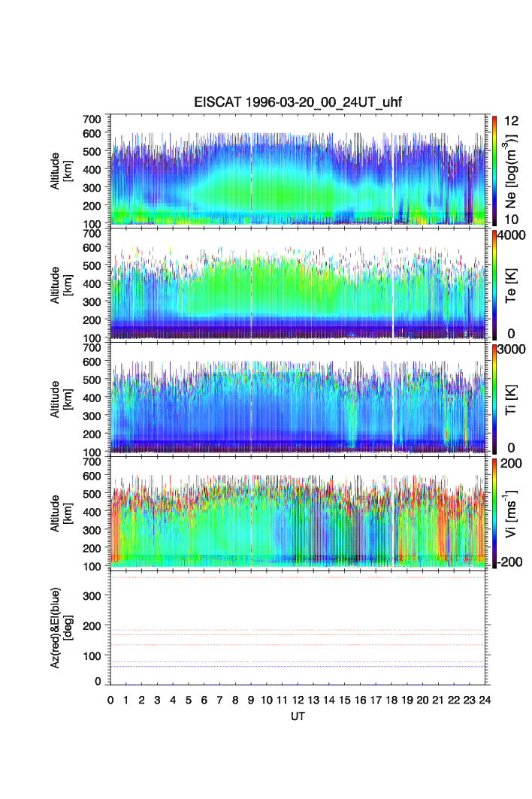
Task: Click the plot title EISCAT 1996-03-20_00_24UT_uhf
Action: (x=298, y=103)
